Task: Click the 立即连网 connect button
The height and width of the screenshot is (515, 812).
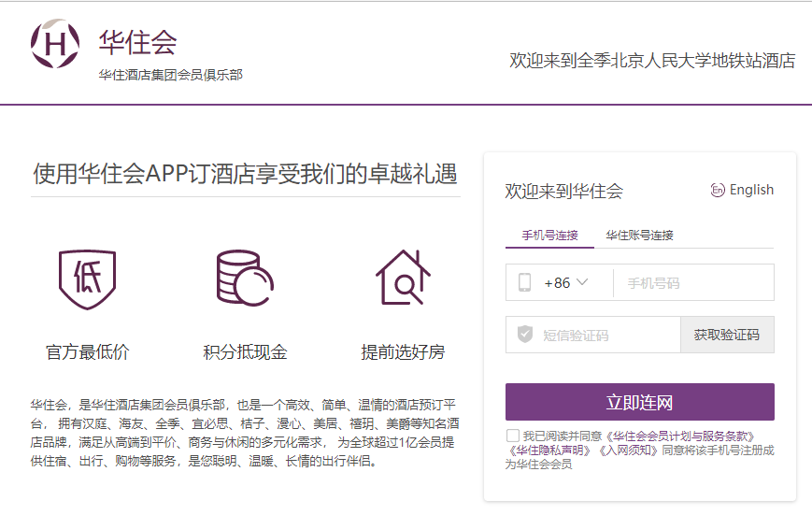Action: click(639, 402)
